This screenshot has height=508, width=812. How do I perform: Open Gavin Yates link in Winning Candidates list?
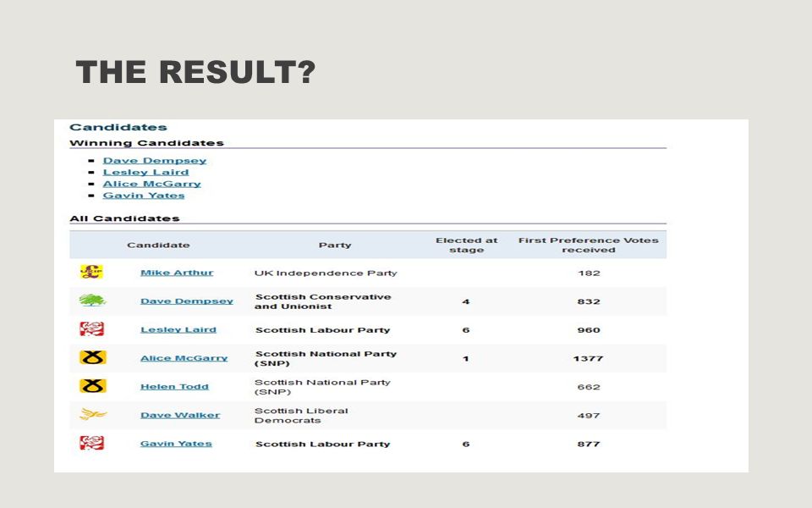click(x=144, y=196)
